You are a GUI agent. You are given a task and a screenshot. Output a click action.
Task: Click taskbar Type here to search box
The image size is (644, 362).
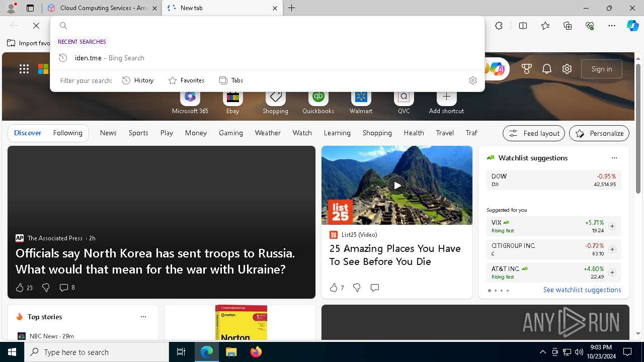pos(97,352)
